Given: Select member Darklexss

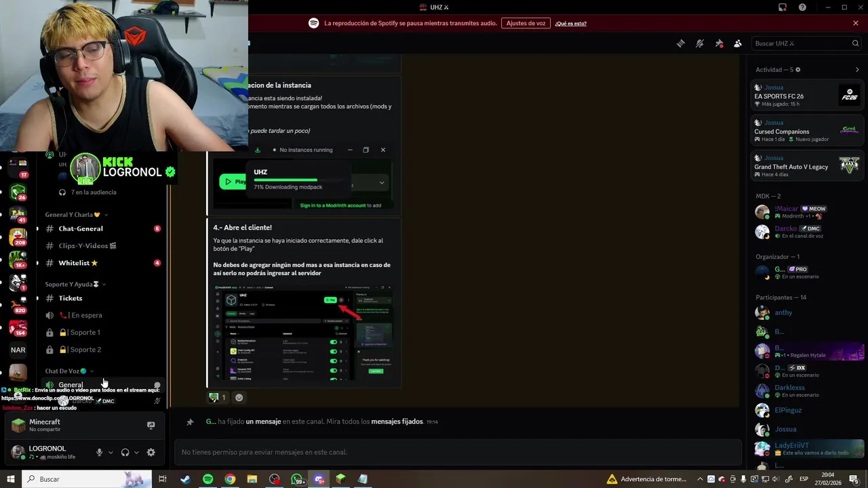Looking at the screenshot, I should click(807, 390).
